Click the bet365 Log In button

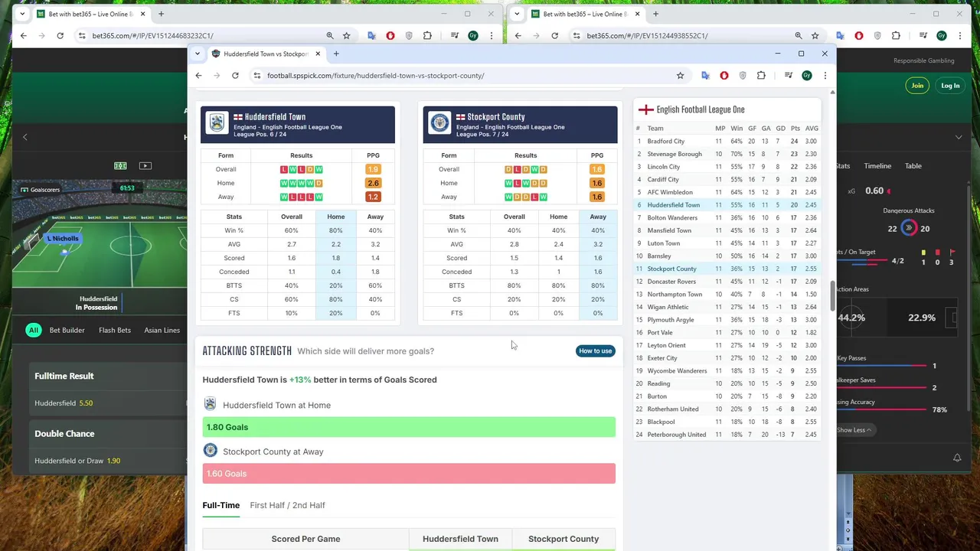[x=950, y=86]
